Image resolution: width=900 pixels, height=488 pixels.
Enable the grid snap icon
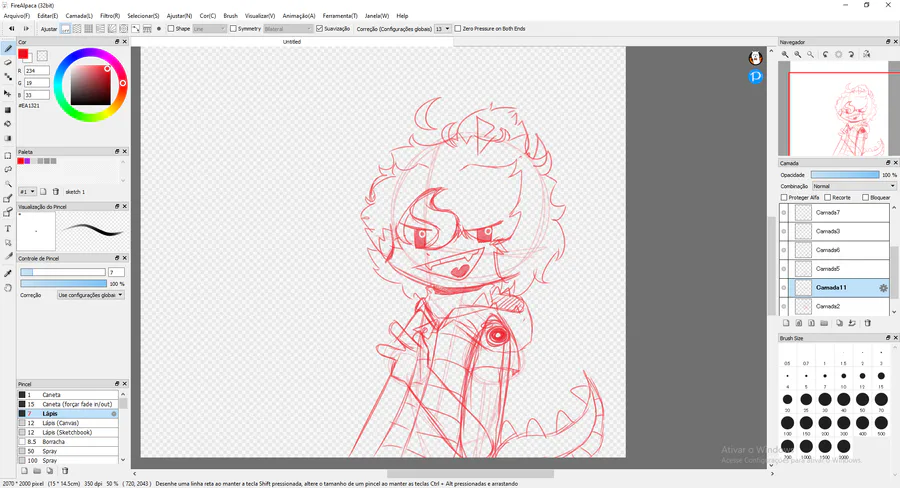pyautogui.click(x=88, y=29)
